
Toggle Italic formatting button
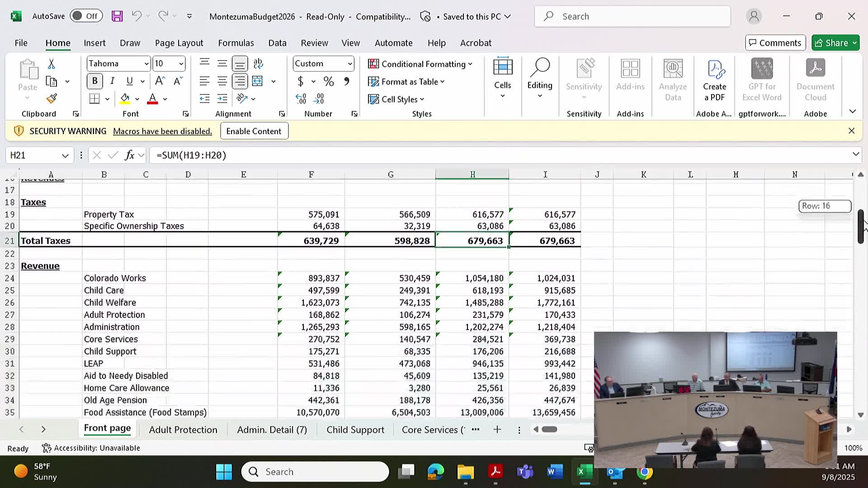coord(112,81)
